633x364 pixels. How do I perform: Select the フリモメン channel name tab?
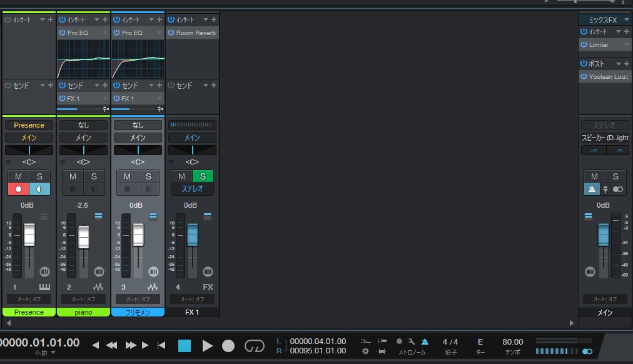(137, 311)
